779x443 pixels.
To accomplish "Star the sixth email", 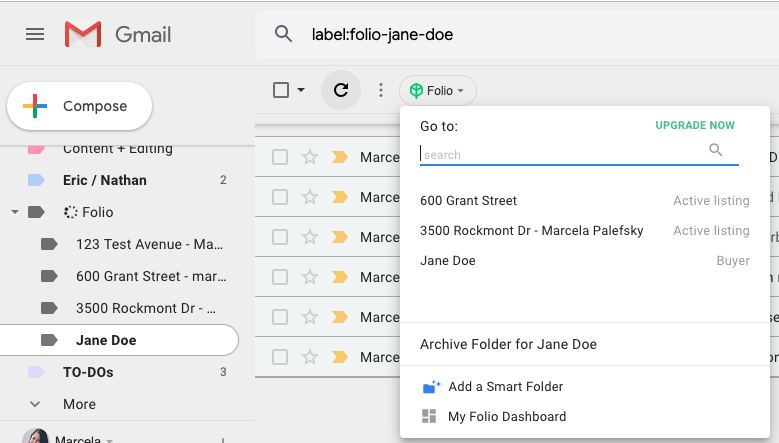I will tap(310, 357).
